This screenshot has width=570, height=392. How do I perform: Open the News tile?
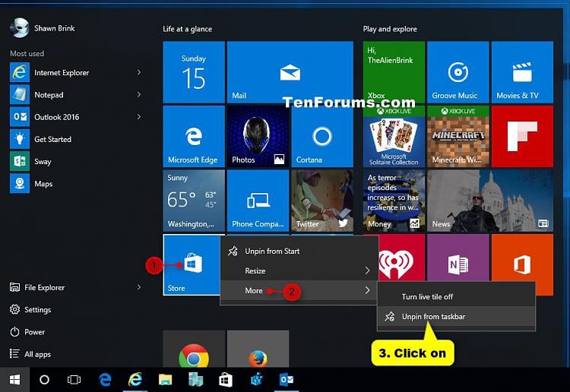[490, 201]
